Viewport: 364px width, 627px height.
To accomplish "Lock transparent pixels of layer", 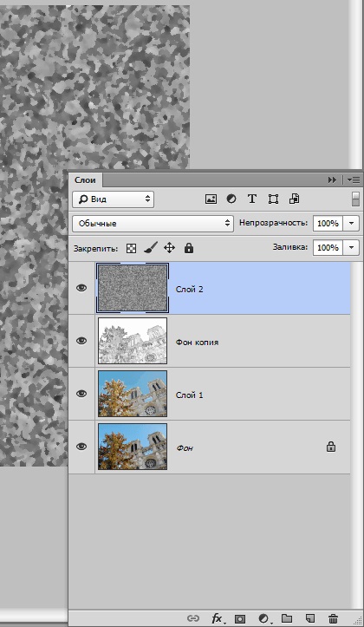I will (131, 249).
